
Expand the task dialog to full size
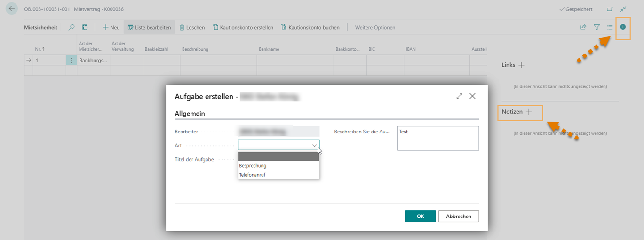point(459,96)
